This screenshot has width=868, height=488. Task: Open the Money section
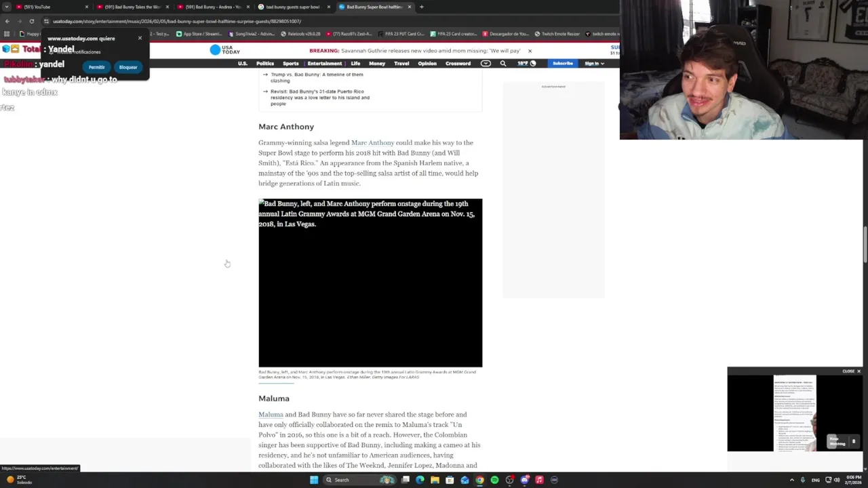[x=377, y=64]
